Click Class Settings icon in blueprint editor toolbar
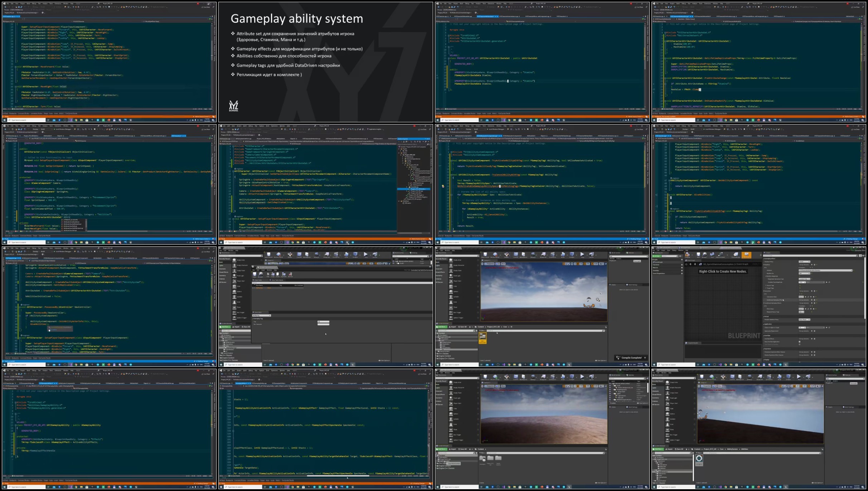 click(x=736, y=255)
